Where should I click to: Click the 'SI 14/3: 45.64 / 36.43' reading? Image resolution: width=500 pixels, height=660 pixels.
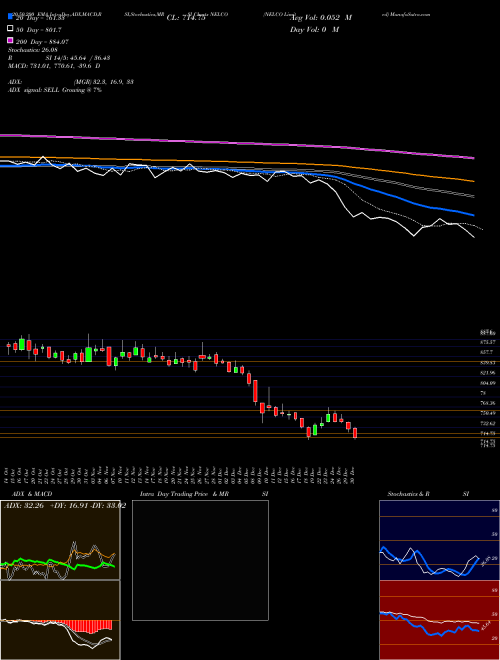78,58
